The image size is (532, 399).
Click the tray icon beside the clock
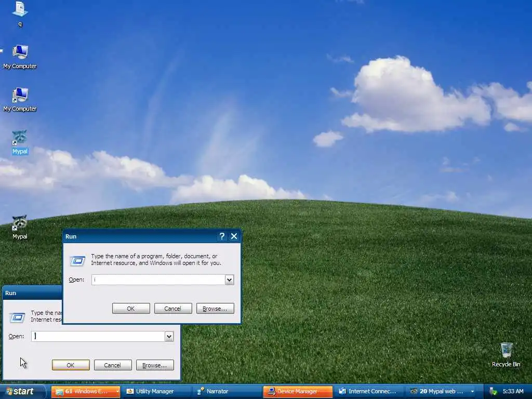coord(493,392)
